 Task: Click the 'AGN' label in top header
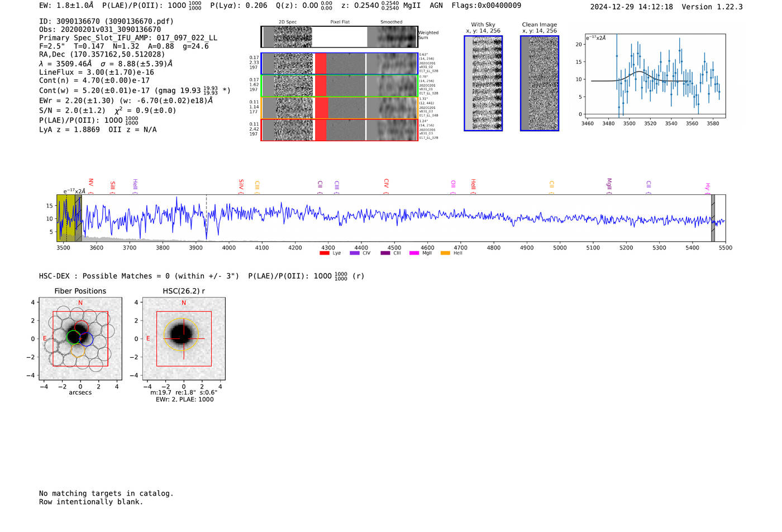click(x=436, y=6)
